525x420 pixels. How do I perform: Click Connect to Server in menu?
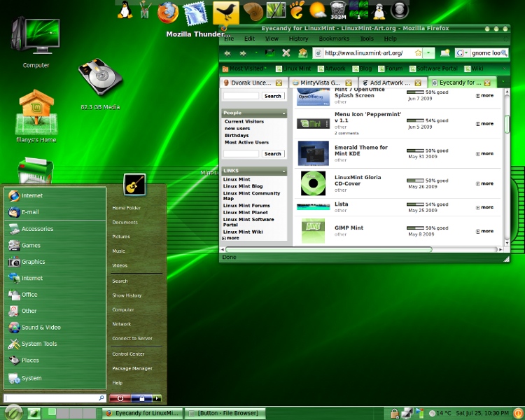[x=132, y=339]
